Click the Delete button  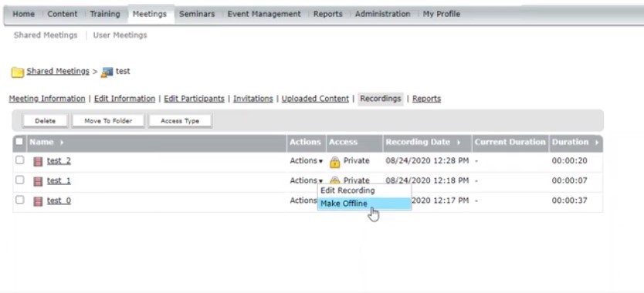coord(46,120)
